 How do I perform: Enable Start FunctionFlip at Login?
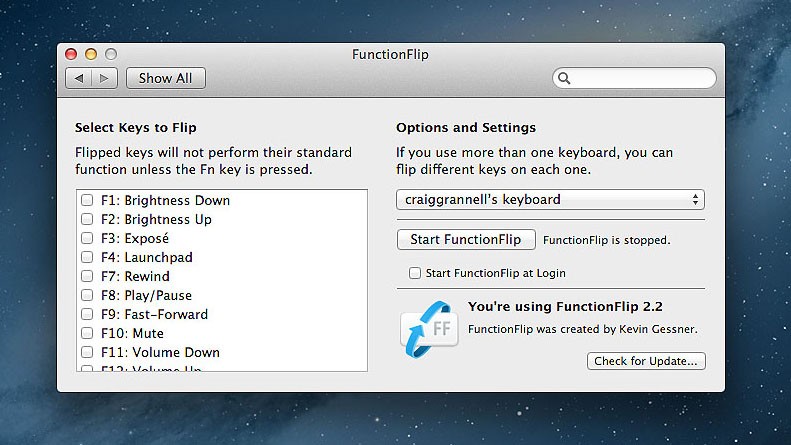(415, 273)
